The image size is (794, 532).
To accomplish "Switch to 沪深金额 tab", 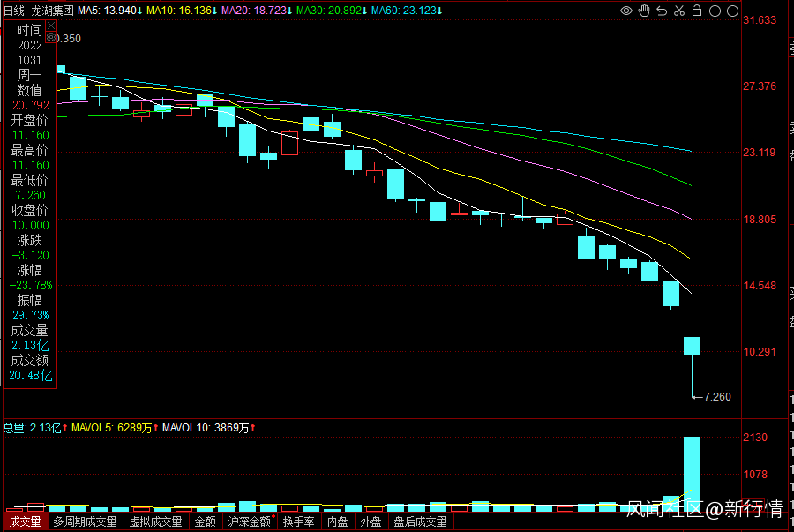I will click(x=249, y=521).
